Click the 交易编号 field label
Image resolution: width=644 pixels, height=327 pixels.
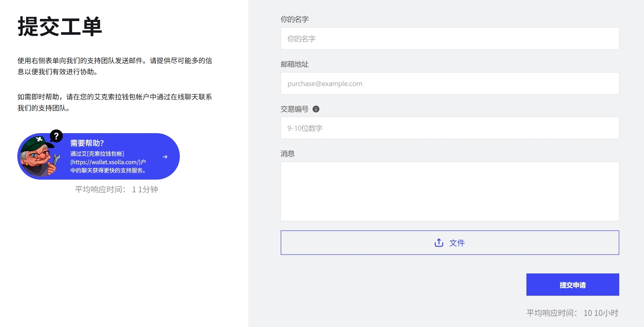click(295, 109)
